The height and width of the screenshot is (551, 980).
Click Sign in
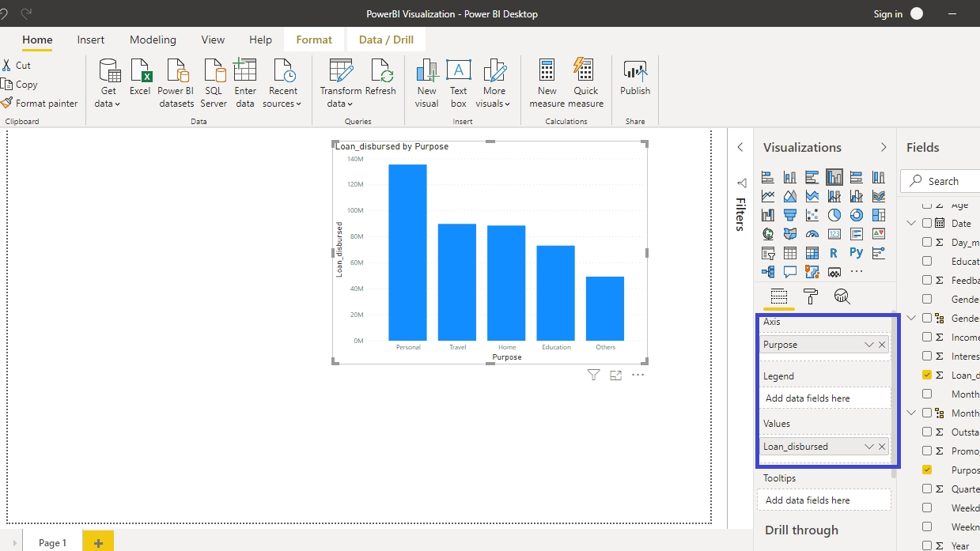coord(887,14)
